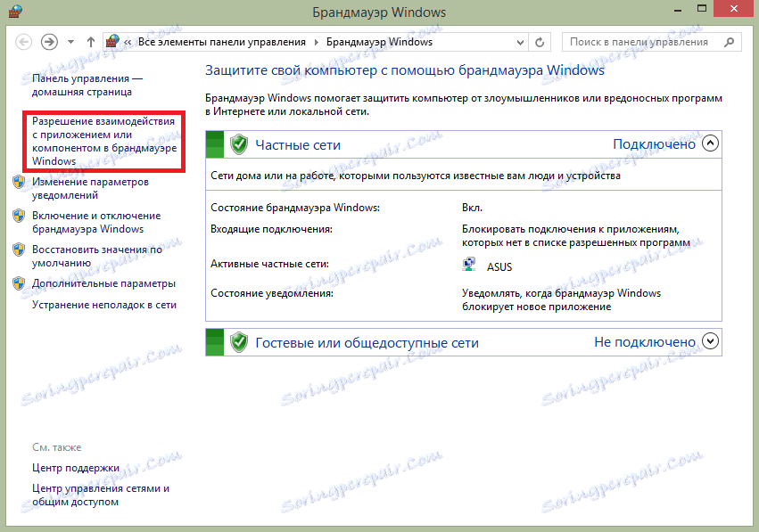
Task: Open the recent locations dropdown arrow
Action: [70, 42]
